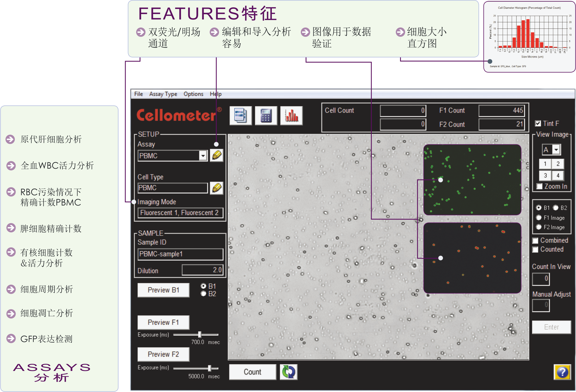
Task: Open the help question mark icon
Action: 562,372
